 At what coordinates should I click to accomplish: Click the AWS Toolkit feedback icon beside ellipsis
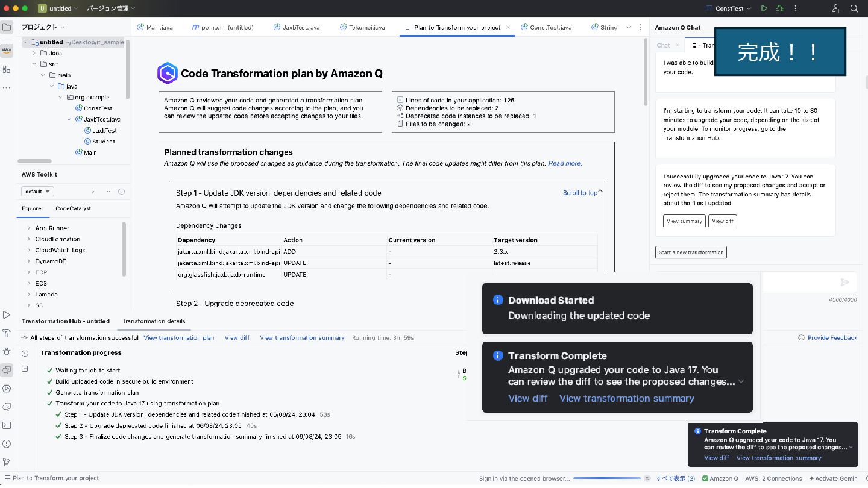pos(121,191)
